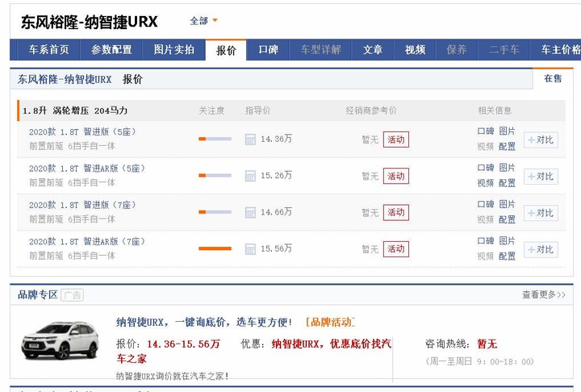Open the calculator icon beside 14.36万
The height and width of the screenshot is (392, 581).
click(250, 140)
